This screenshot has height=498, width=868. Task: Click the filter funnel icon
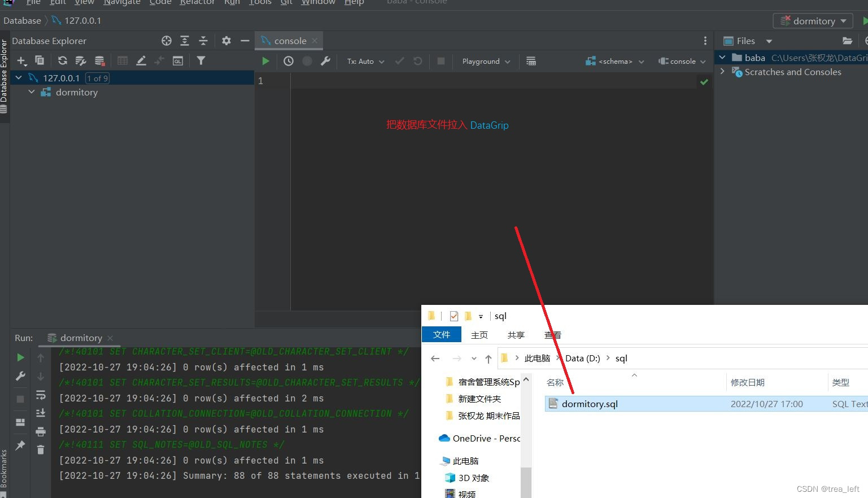[200, 60]
